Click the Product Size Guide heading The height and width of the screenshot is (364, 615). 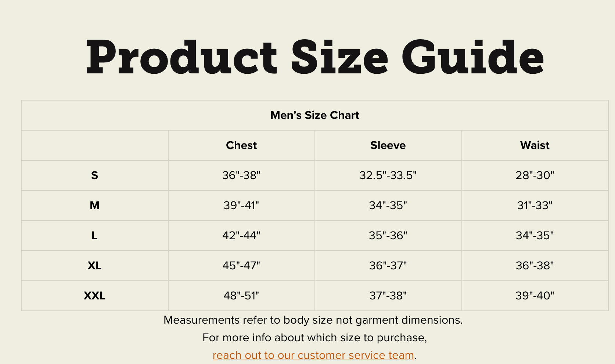(x=314, y=58)
